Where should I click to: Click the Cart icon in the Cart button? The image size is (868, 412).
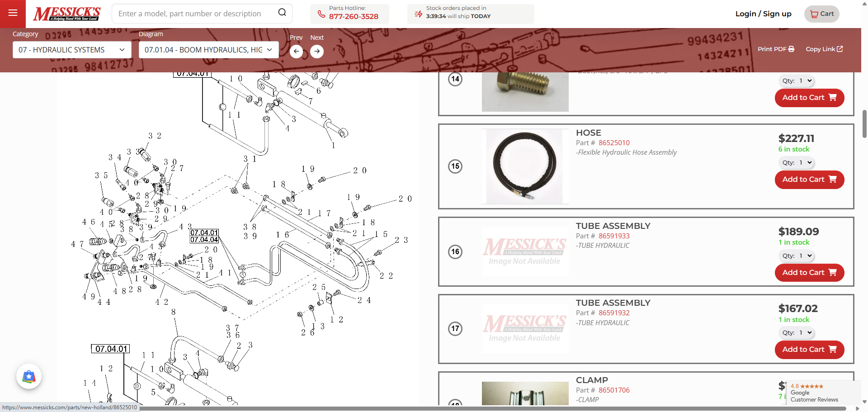click(814, 14)
